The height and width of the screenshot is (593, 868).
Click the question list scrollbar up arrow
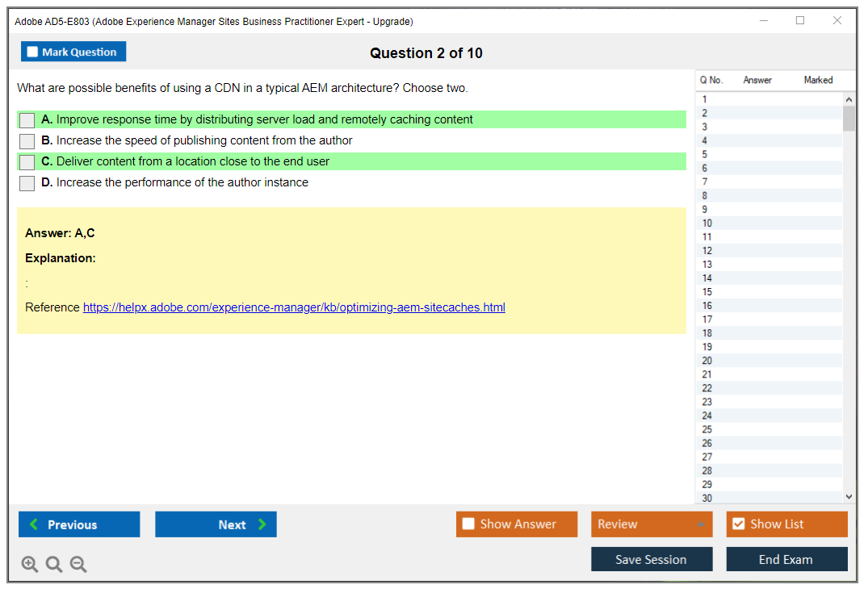pyautogui.click(x=849, y=99)
